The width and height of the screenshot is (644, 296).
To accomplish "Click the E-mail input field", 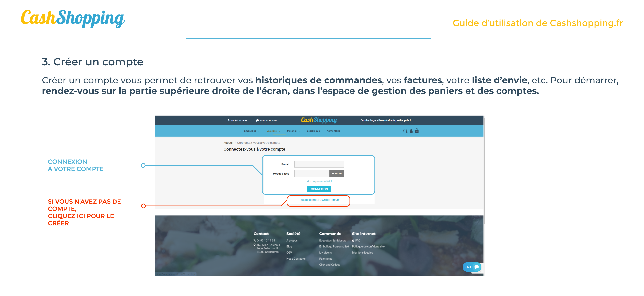I will tap(319, 164).
